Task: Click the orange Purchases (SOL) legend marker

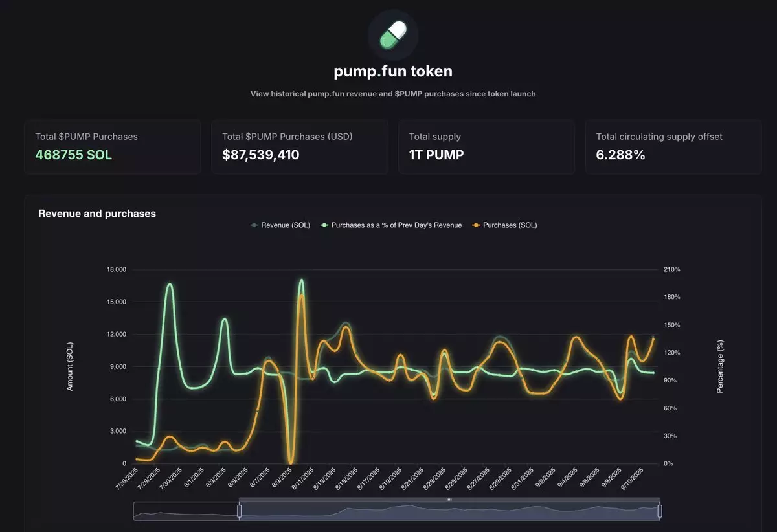Action: [477, 225]
